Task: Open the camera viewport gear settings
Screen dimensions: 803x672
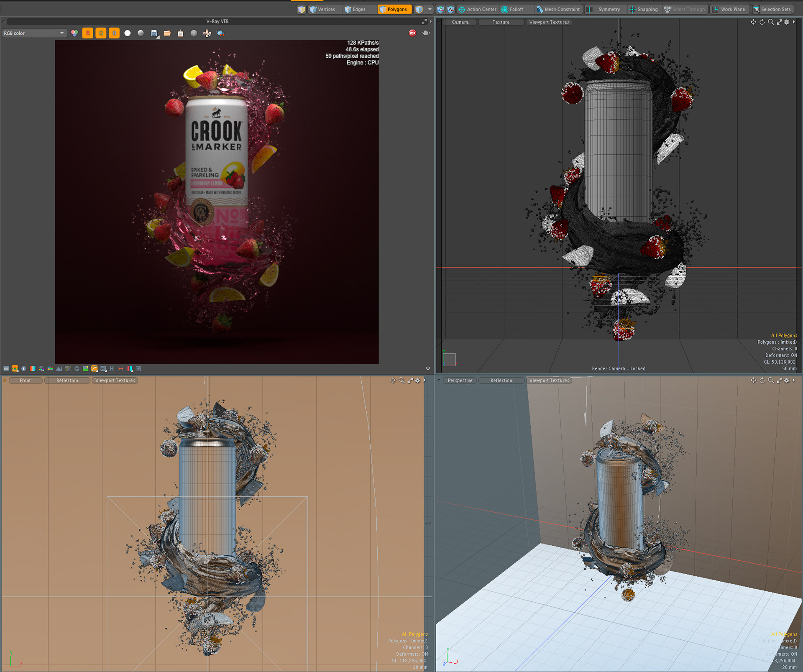Action: click(787, 22)
